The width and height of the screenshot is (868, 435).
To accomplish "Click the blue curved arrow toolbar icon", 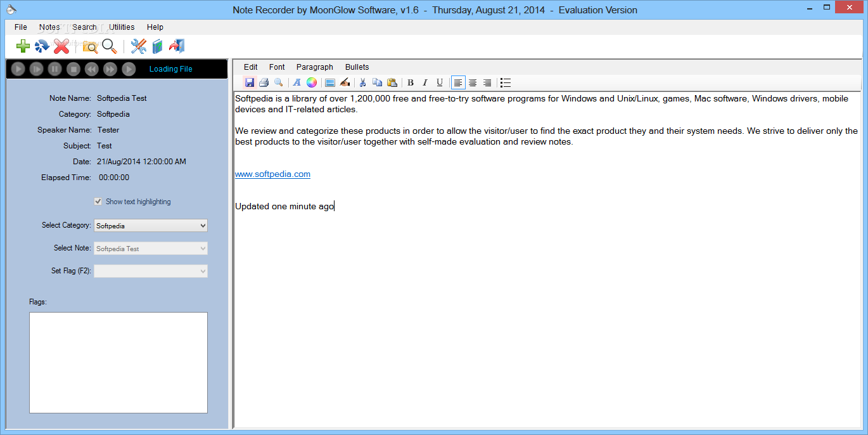I will tap(42, 46).
